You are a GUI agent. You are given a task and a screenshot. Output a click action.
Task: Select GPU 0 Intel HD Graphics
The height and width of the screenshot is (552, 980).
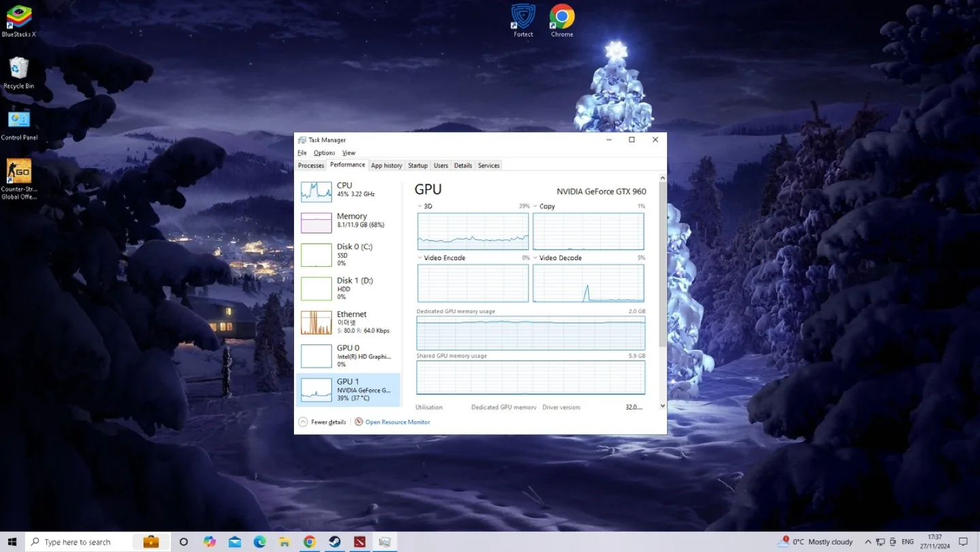coord(348,356)
